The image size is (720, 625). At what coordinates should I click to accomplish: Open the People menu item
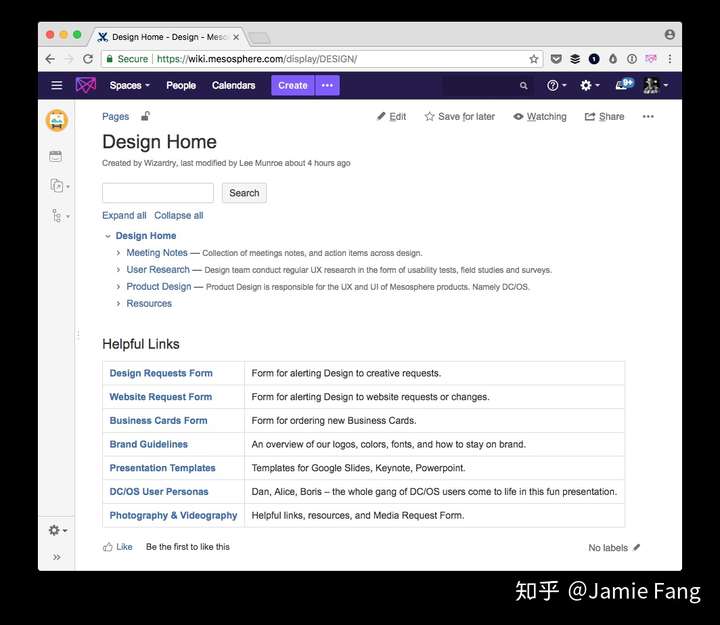pyautogui.click(x=181, y=85)
